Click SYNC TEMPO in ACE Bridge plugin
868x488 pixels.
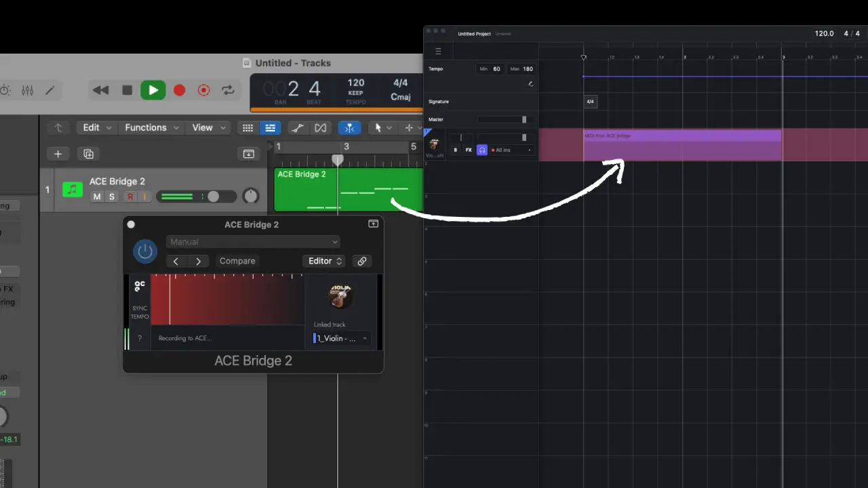(140, 312)
